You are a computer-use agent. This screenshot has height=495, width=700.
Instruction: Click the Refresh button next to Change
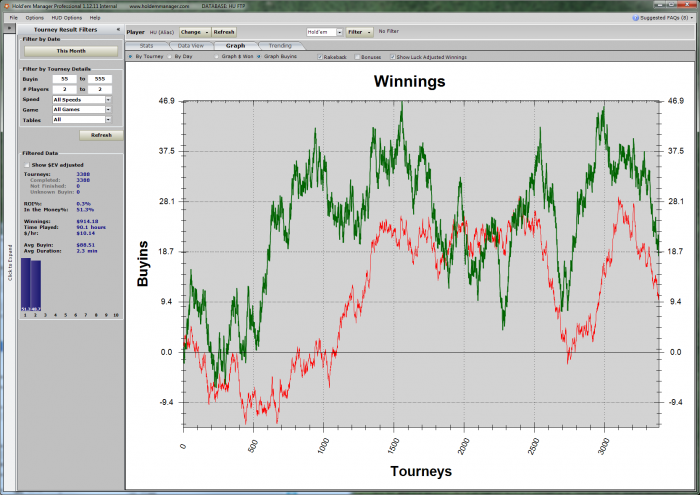click(x=224, y=32)
